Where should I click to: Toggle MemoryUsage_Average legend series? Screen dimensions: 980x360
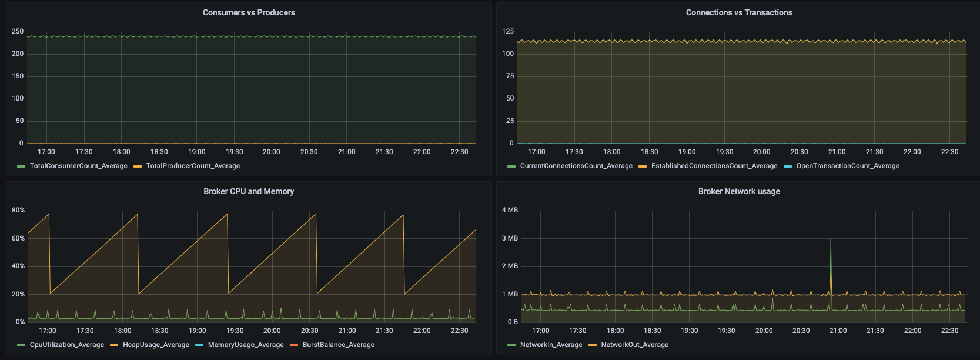click(x=246, y=345)
